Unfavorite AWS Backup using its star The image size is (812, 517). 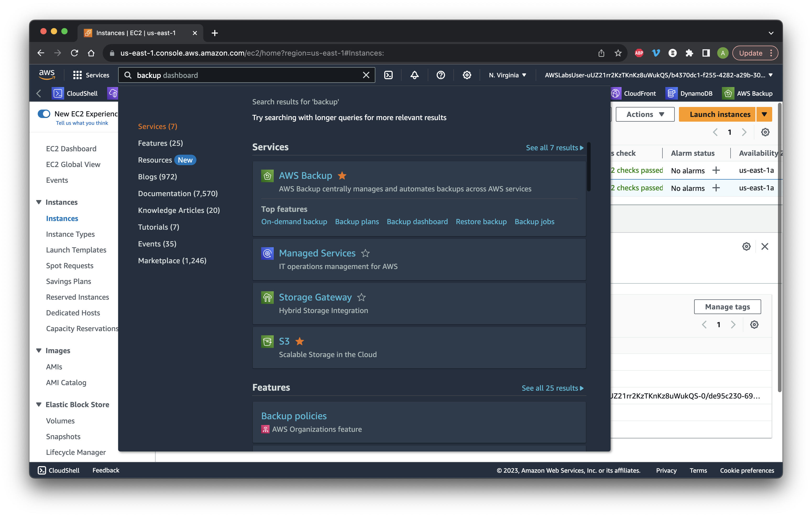pyautogui.click(x=342, y=175)
